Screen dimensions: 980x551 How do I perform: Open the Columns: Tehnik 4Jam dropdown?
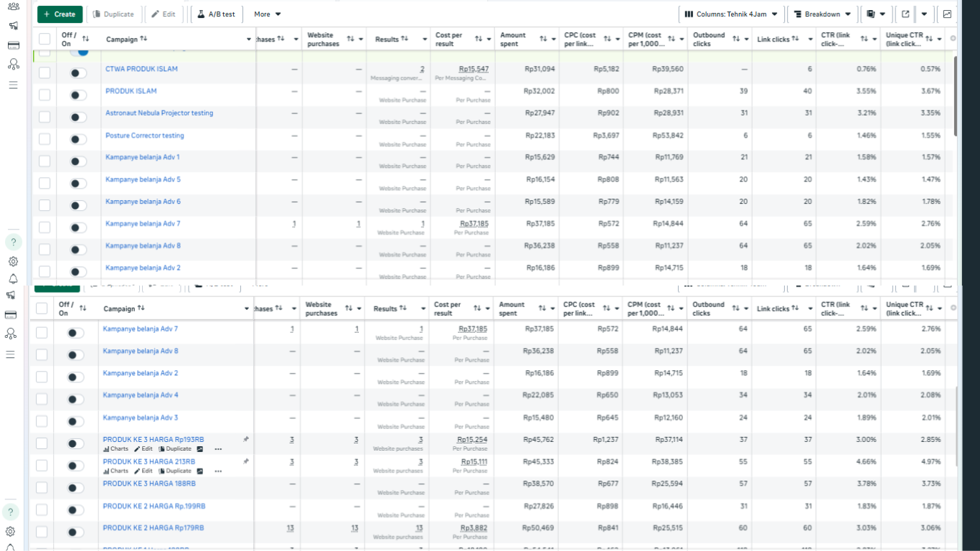731,14
